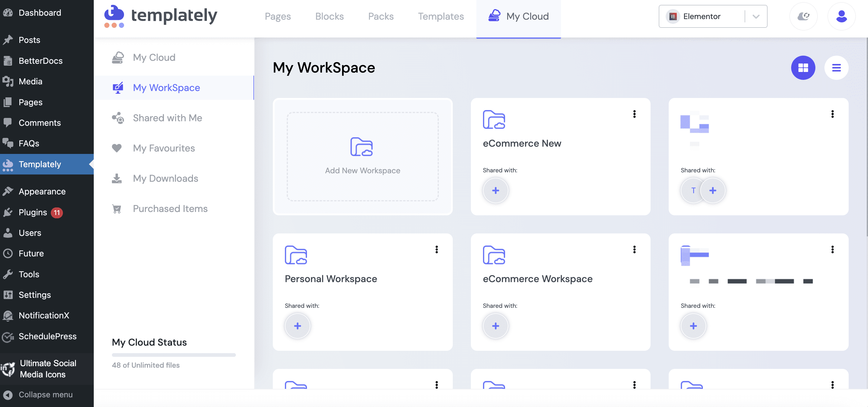Open the Dashboard icon in WordPress sidebar
This screenshot has height=407, width=868.
coord(8,13)
